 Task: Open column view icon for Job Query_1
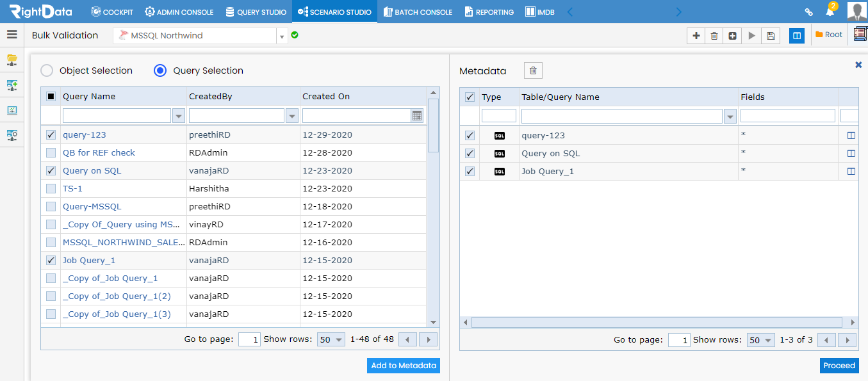[x=851, y=171]
